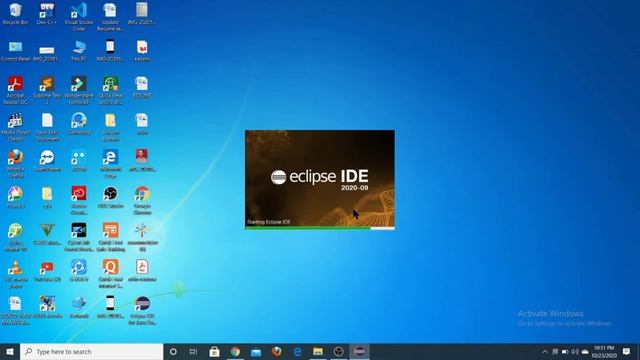This screenshot has height=360, width=640.
Task: Switch to OBS Studio in the taskbar
Action: (x=338, y=351)
